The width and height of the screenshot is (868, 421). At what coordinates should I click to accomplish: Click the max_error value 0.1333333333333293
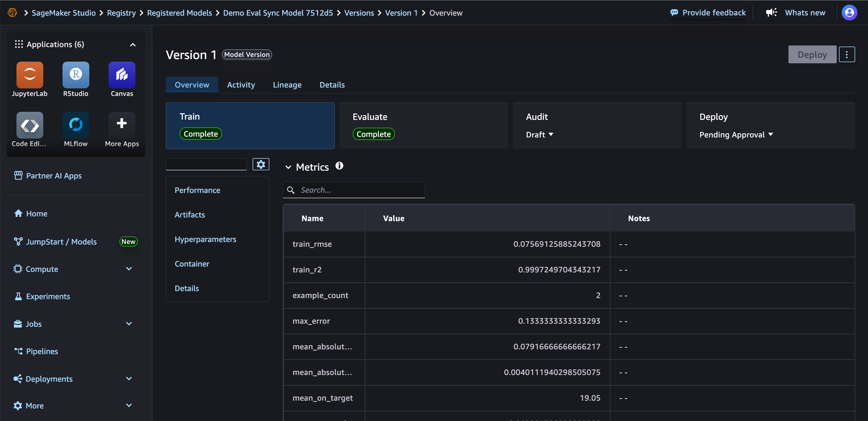[x=559, y=321]
